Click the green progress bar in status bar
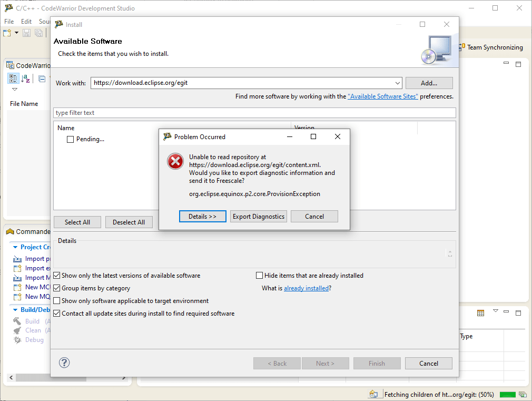 click(507, 394)
